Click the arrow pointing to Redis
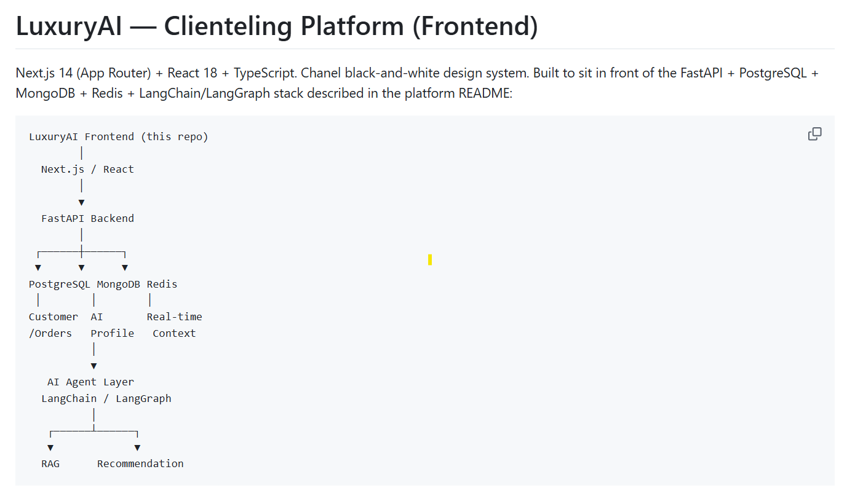 (125, 267)
